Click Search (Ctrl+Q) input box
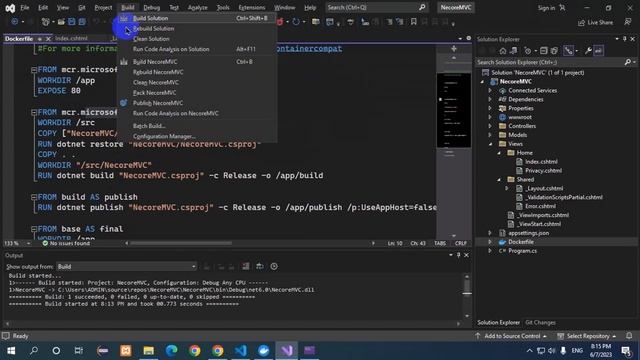 coord(376,7)
